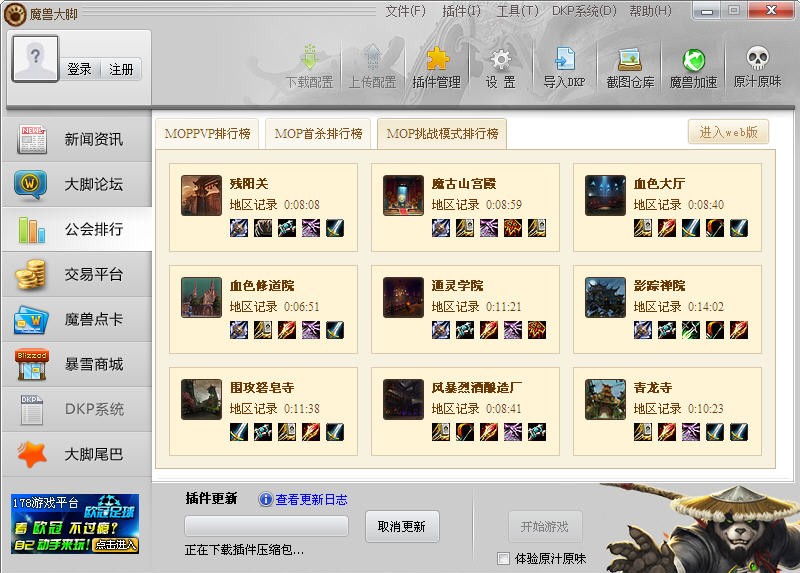Viewport: 800px width, 573px height.
Task: Open 新闻资讯 in the sidebar
Action: [77, 140]
